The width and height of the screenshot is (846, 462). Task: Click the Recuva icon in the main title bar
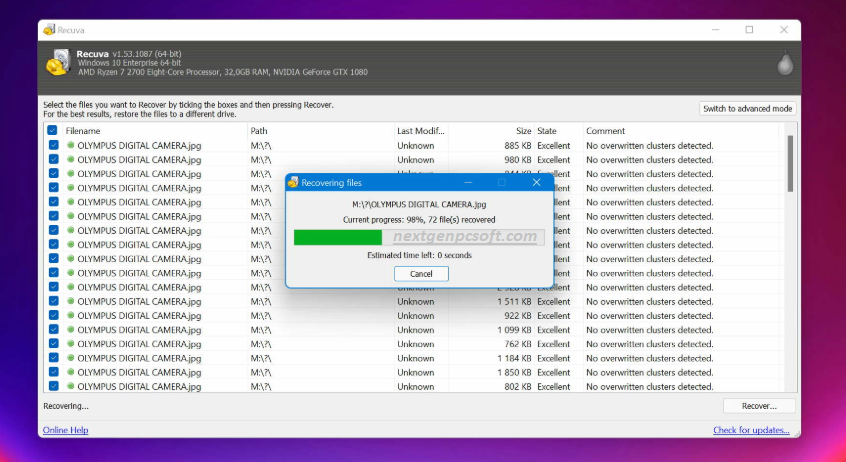pos(49,30)
